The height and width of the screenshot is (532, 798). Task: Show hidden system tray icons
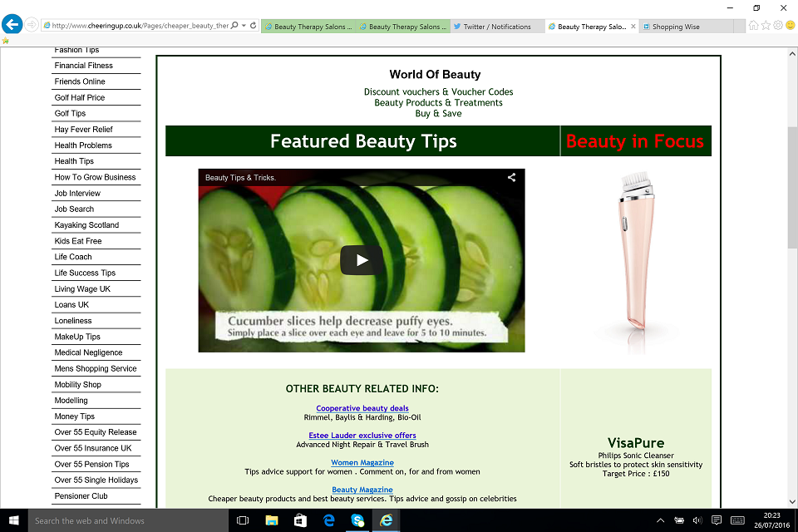pos(661,520)
